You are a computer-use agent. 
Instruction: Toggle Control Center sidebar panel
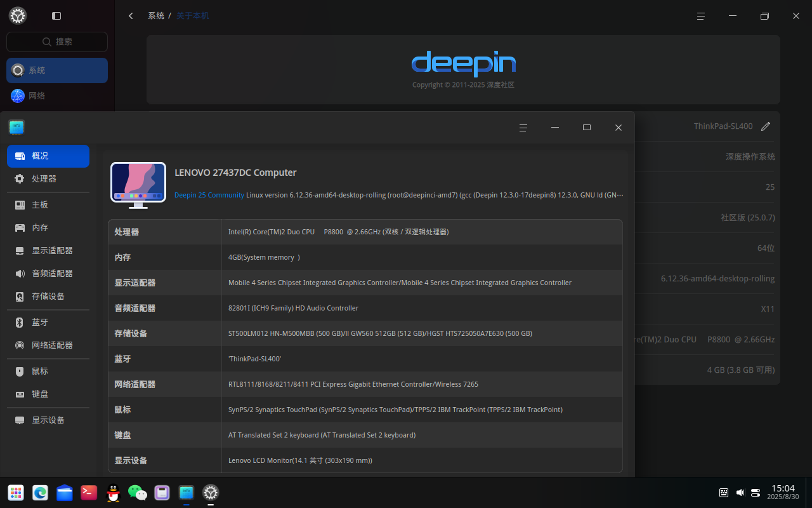(56, 16)
